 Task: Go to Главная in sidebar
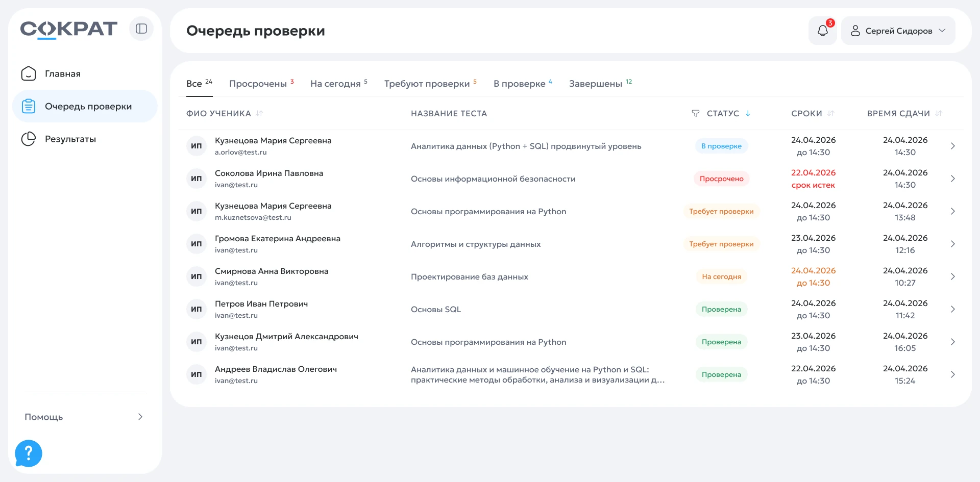coord(85,73)
